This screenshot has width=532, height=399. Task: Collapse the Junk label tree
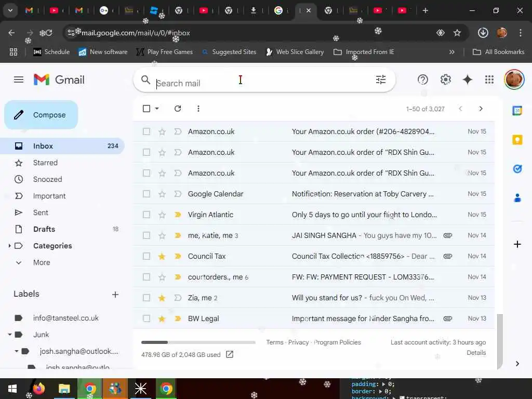click(x=10, y=335)
